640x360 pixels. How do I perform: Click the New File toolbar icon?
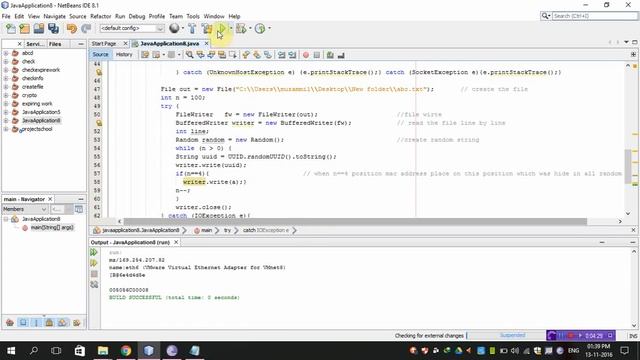(11, 29)
